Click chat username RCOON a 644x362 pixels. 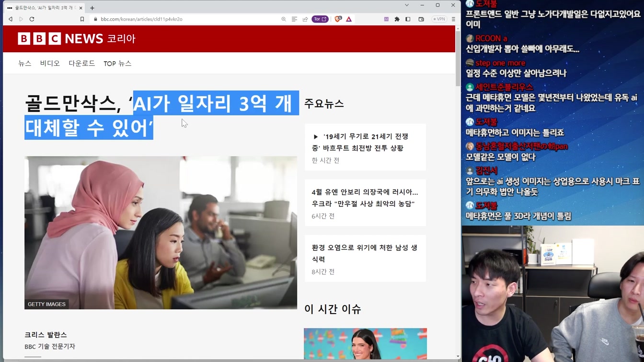(491, 38)
